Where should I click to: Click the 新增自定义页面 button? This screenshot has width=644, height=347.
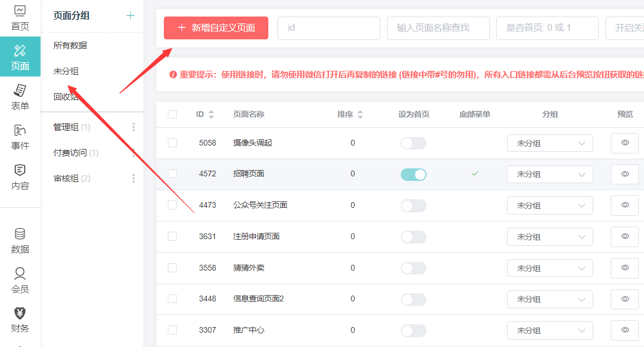point(216,28)
